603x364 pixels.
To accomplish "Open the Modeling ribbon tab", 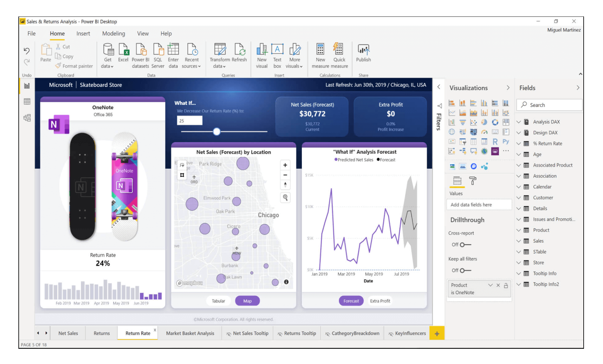I will point(113,34).
